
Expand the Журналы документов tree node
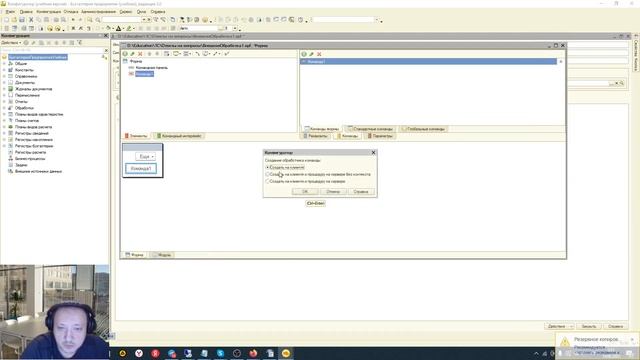[x=4, y=89]
